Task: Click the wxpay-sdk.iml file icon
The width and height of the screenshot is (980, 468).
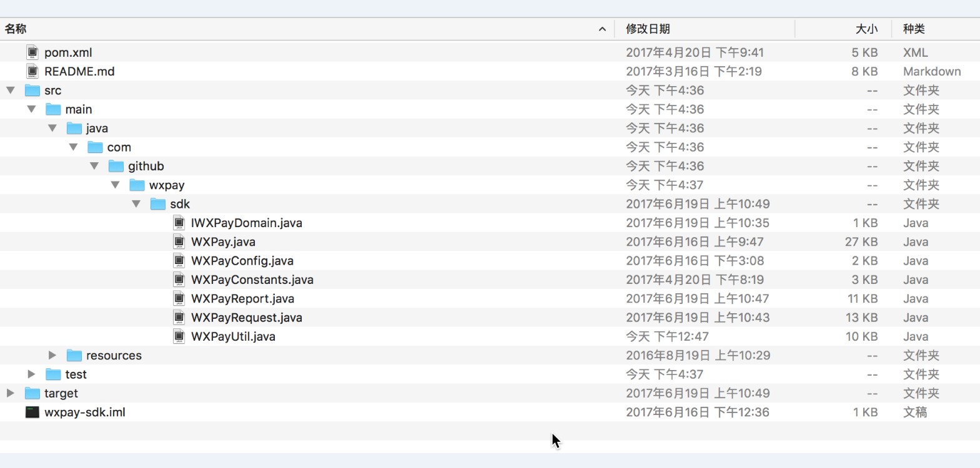Action: [32, 412]
